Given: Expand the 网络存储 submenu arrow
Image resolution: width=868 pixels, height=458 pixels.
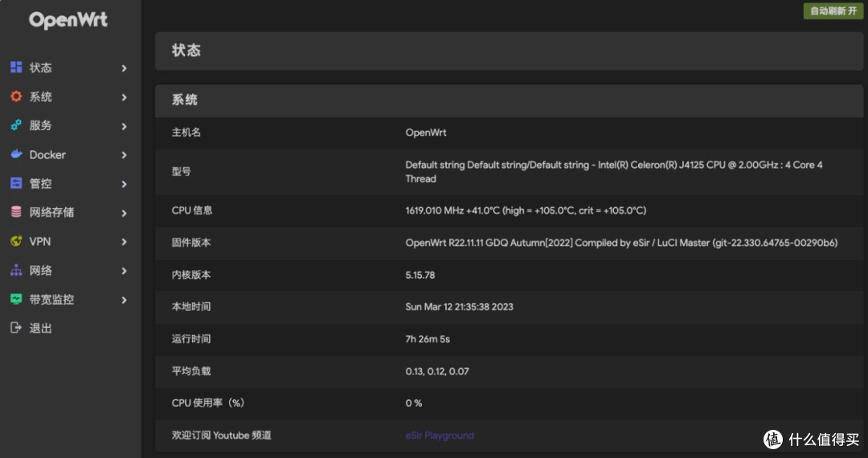Looking at the screenshot, I should pos(124,213).
